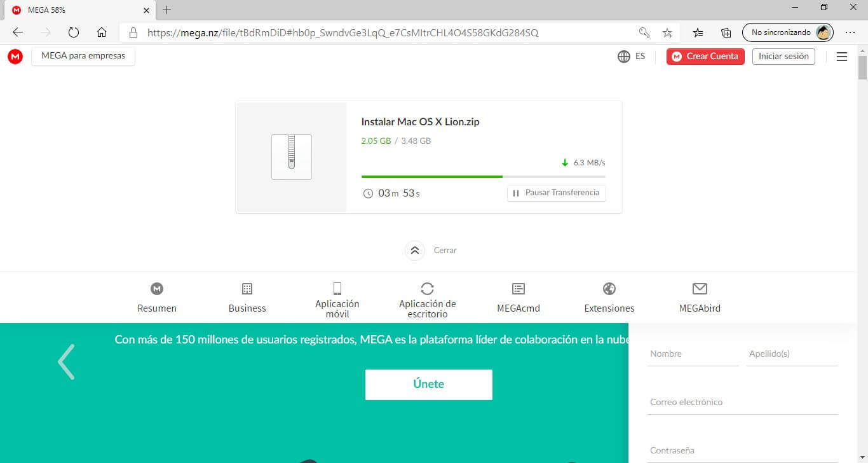Click the clock remaining time icon

(x=368, y=193)
